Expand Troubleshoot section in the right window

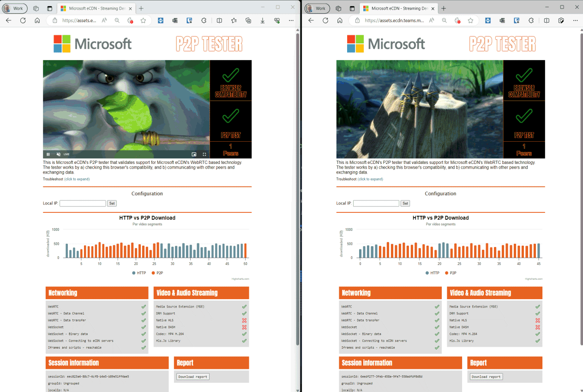370,179
